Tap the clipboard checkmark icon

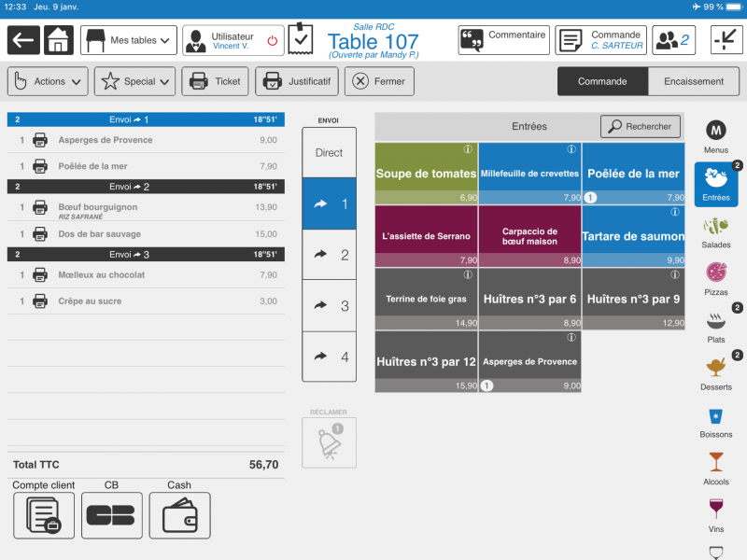[x=302, y=39]
